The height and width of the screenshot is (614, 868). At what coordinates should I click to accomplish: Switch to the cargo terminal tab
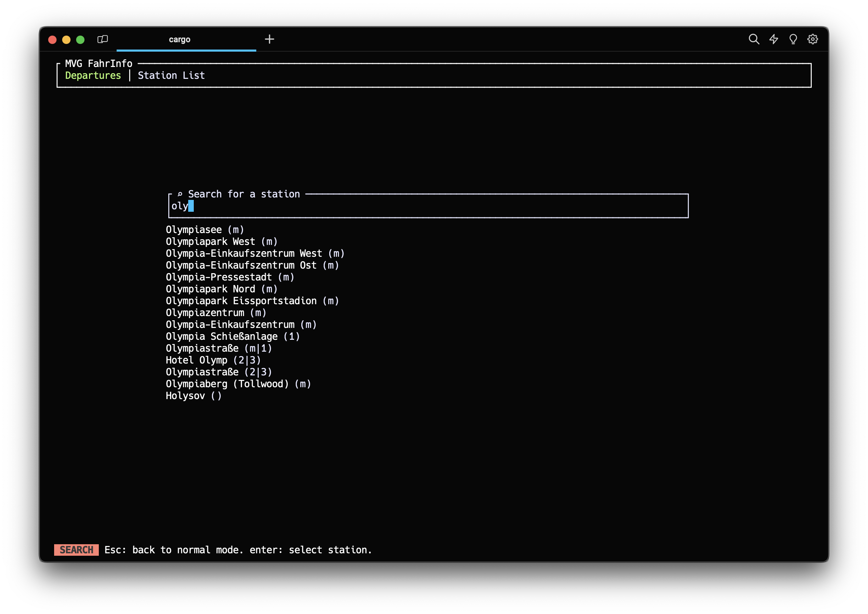pyautogui.click(x=179, y=39)
